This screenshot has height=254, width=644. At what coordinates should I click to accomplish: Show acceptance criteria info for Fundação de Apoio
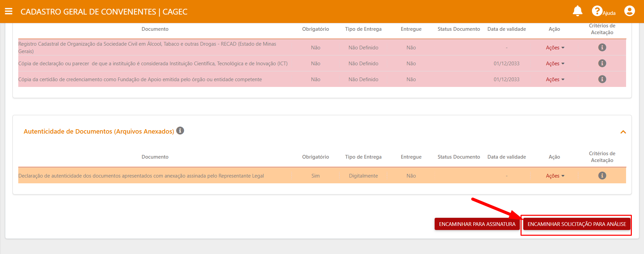pyautogui.click(x=602, y=79)
